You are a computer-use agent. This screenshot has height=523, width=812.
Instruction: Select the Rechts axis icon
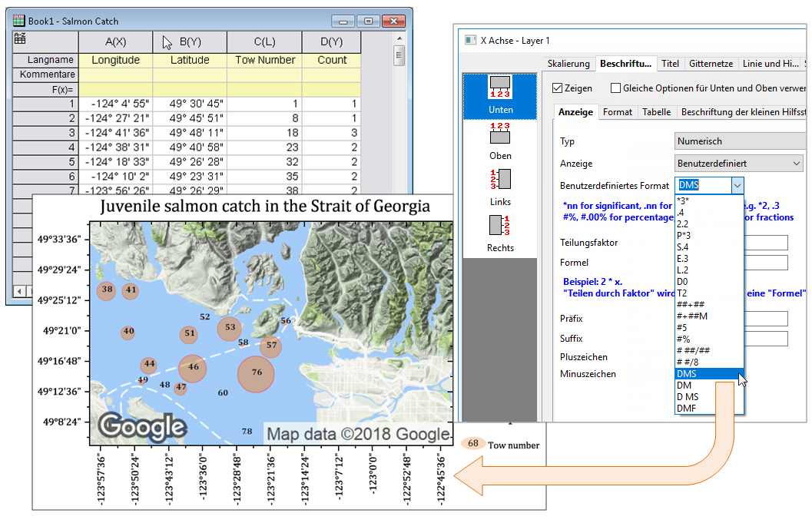pos(500,233)
